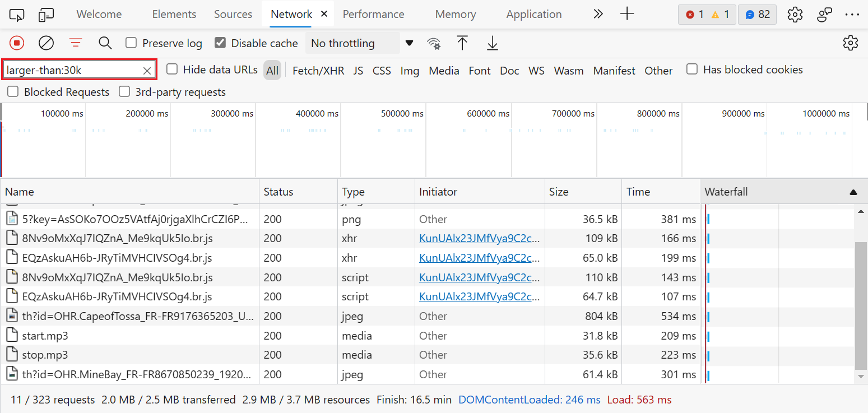Sort by Size column header
Viewport: 868px width, 413px height.
tap(583, 192)
